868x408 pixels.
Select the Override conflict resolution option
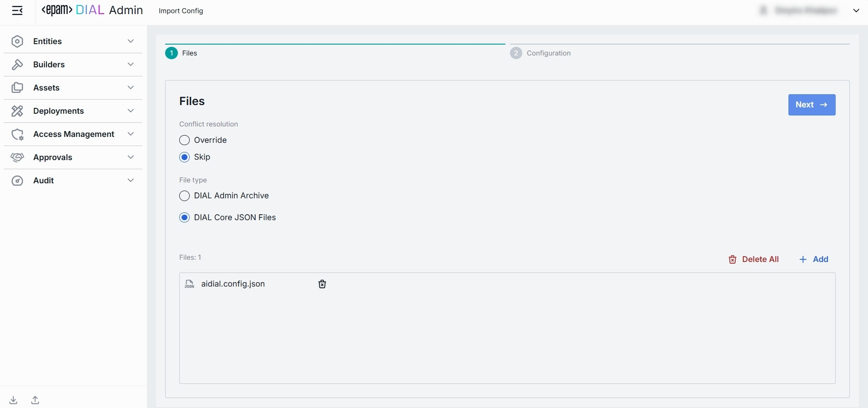click(184, 140)
